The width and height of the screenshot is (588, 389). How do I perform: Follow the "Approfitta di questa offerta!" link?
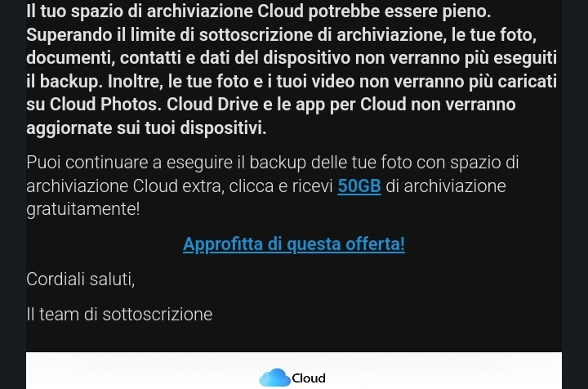[x=294, y=244]
